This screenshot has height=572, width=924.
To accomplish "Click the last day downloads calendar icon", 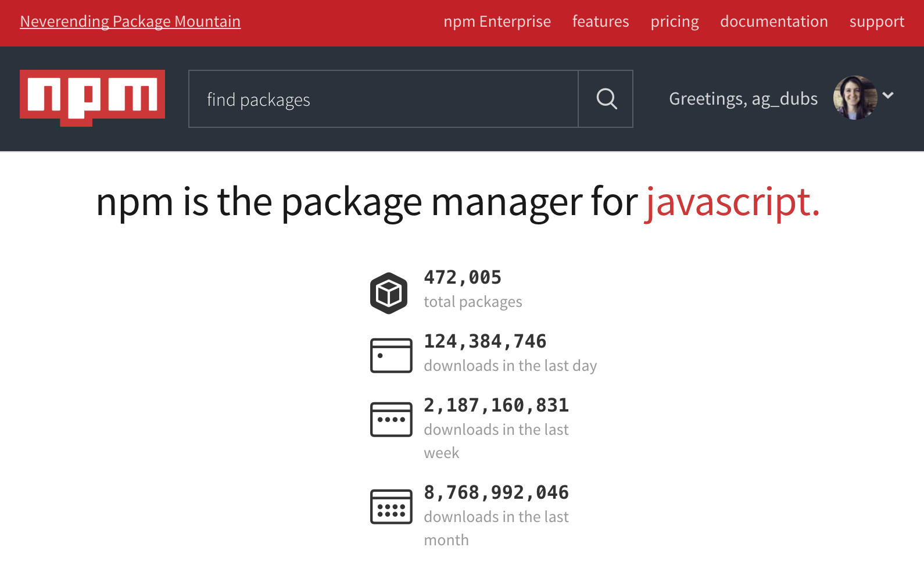I will (391, 355).
